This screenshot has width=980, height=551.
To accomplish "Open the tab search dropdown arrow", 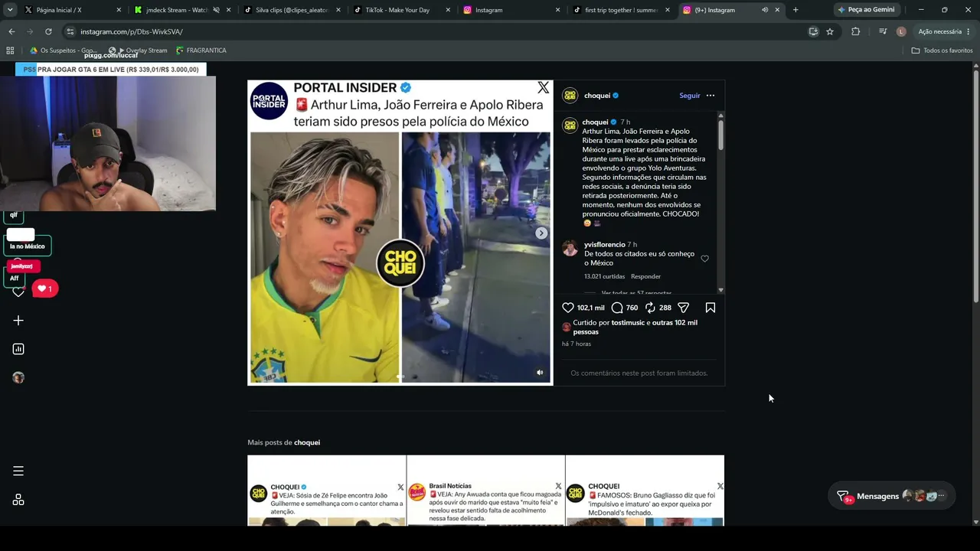I will [x=10, y=10].
